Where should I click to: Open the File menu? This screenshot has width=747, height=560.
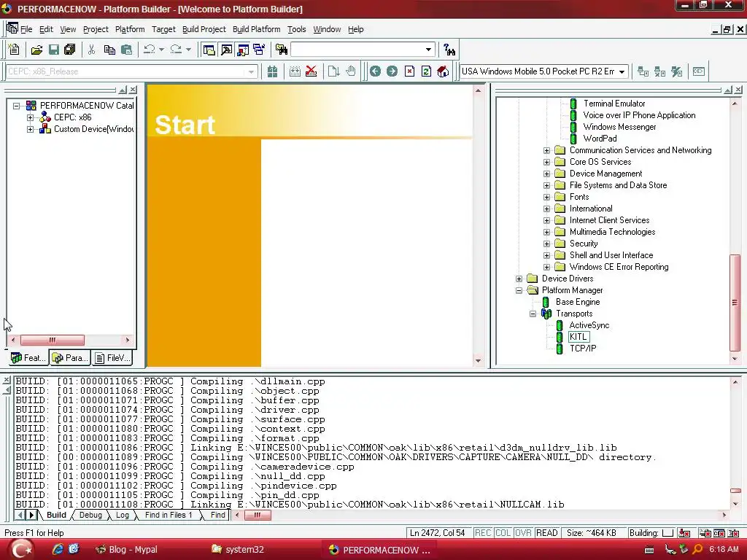(26, 29)
